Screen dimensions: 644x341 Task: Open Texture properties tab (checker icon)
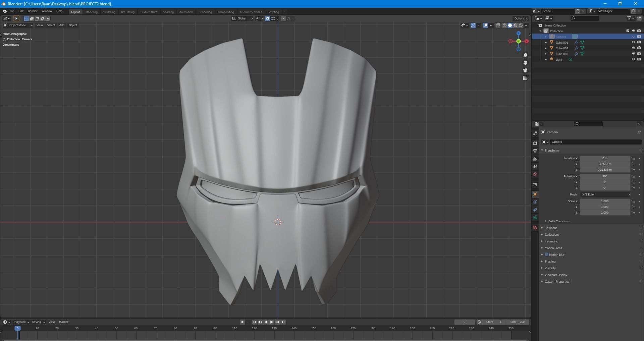click(x=535, y=228)
